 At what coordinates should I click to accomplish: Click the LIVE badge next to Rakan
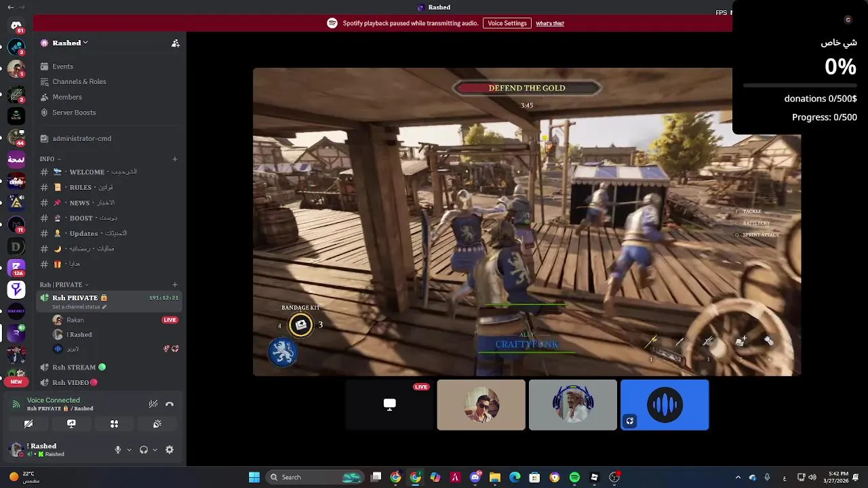click(170, 320)
